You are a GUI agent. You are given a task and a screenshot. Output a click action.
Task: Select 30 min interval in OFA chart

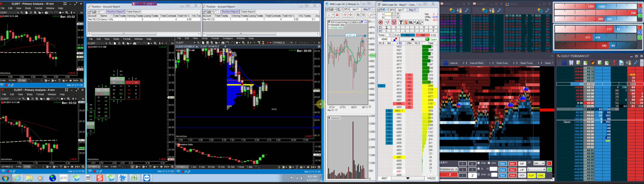[231, 167]
